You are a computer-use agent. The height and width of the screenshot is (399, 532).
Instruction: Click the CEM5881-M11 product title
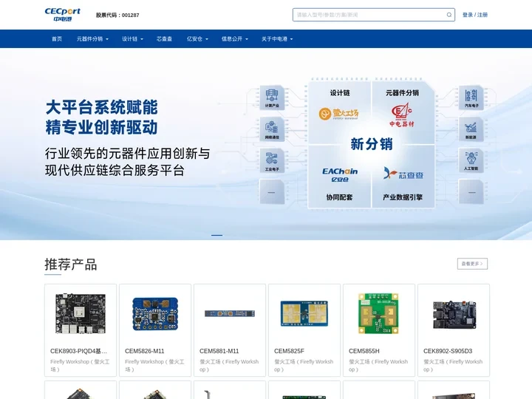tap(219, 351)
